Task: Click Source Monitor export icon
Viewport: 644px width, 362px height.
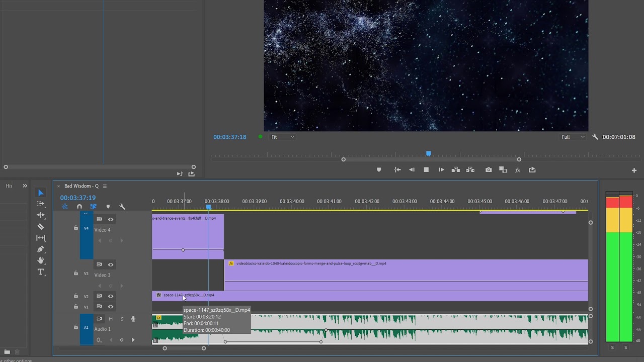Action: [x=191, y=174]
